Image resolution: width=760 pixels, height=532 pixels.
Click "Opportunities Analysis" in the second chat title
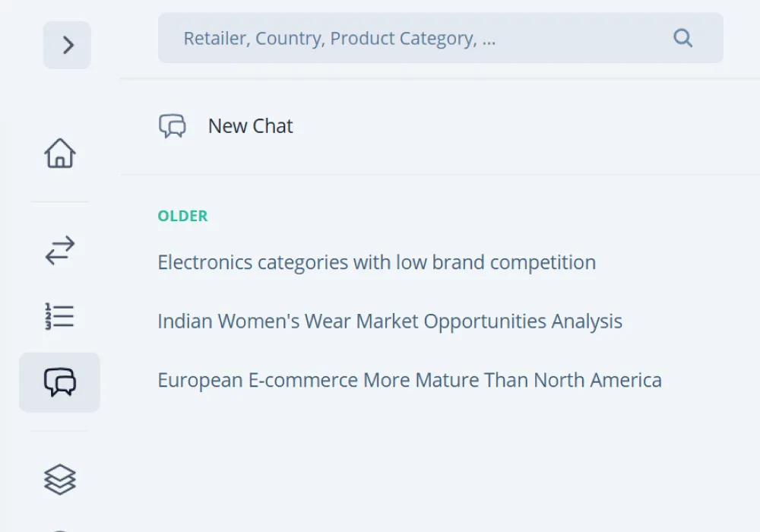pos(523,321)
